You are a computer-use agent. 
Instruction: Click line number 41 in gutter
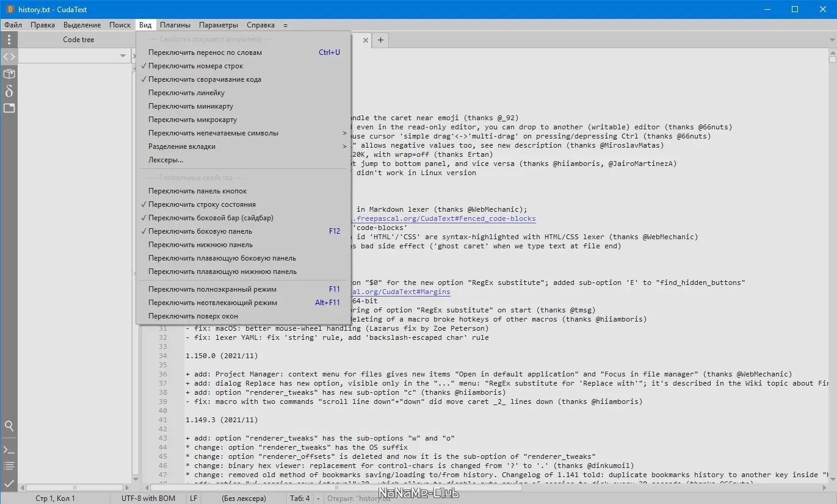(162, 420)
